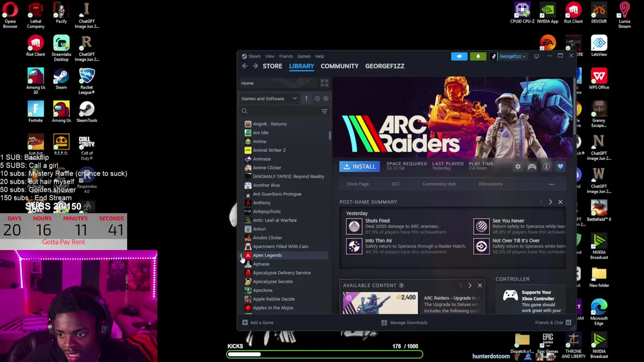The image size is (644, 362).
Task: Open ARC Raiders Discussions link
Action: (491, 184)
